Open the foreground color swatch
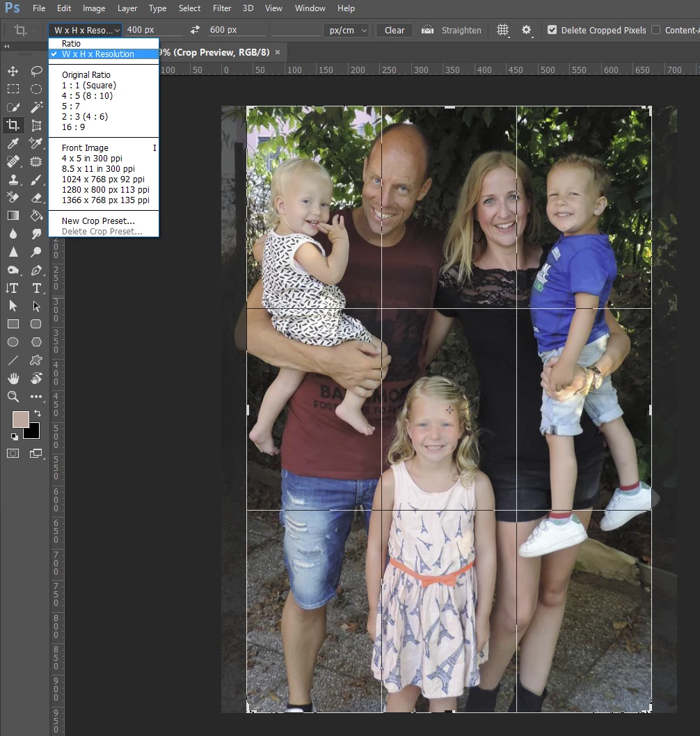The width and height of the screenshot is (700, 736). [20, 419]
